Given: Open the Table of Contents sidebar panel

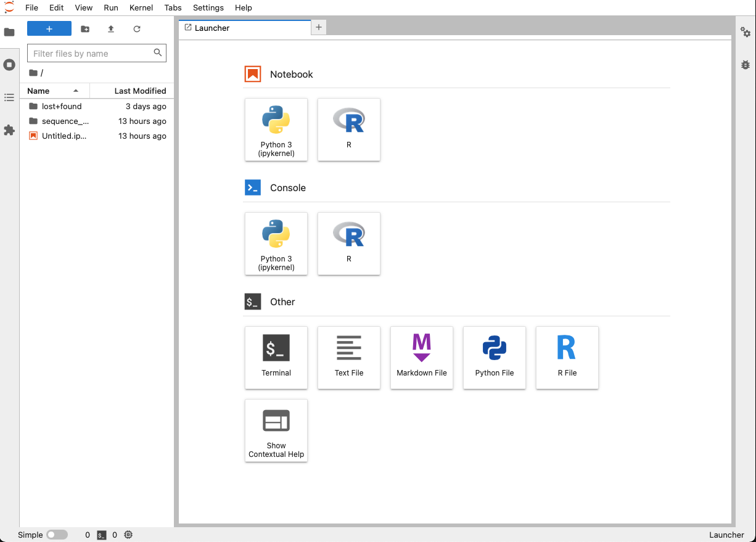Looking at the screenshot, I should tap(9, 97).
